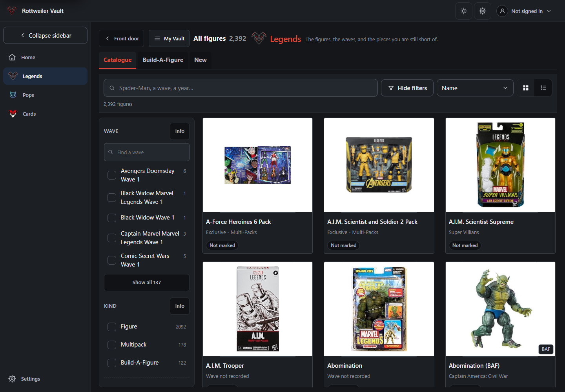Open the A.I.M. Scientist Supreme image
Image resolution: width=565 pixels, height=392 pixels.
coord(500,165)
